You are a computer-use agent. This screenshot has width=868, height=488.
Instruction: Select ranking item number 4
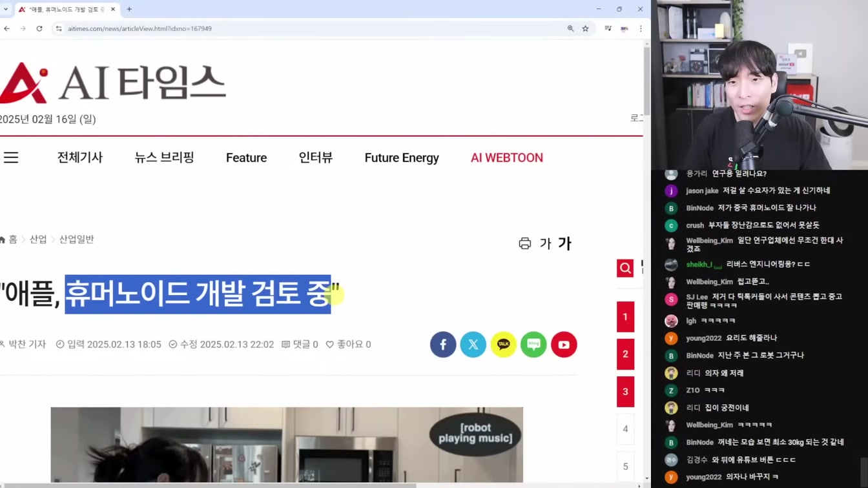625,429
